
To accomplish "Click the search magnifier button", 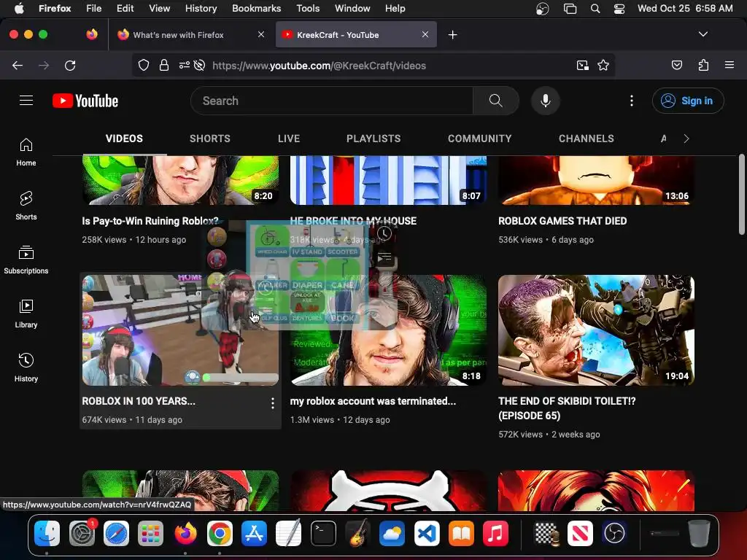I will [495, 101].
